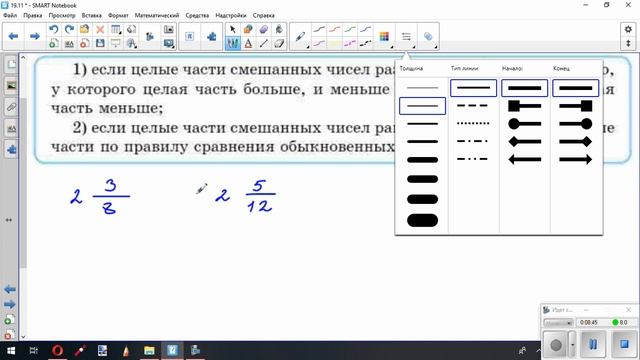Set the line start to a circle cap
The height and width of the screenshot is (360, 640).
524,124
